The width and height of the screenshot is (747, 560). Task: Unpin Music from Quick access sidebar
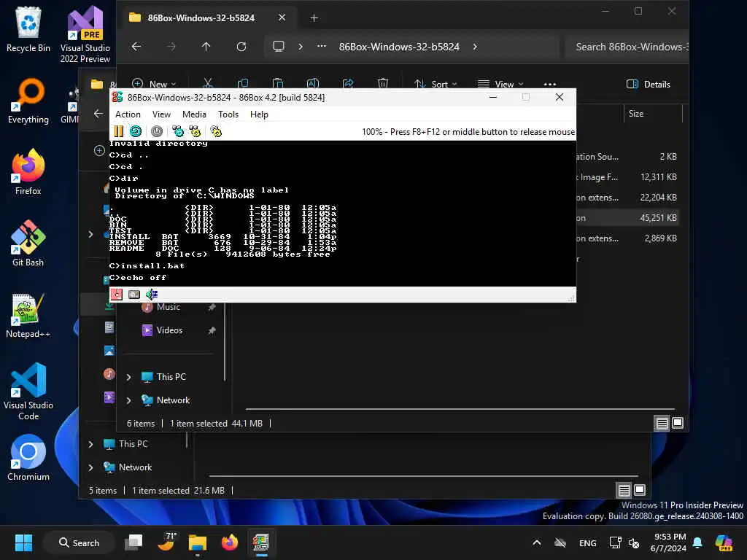click(x=212, y=307)
